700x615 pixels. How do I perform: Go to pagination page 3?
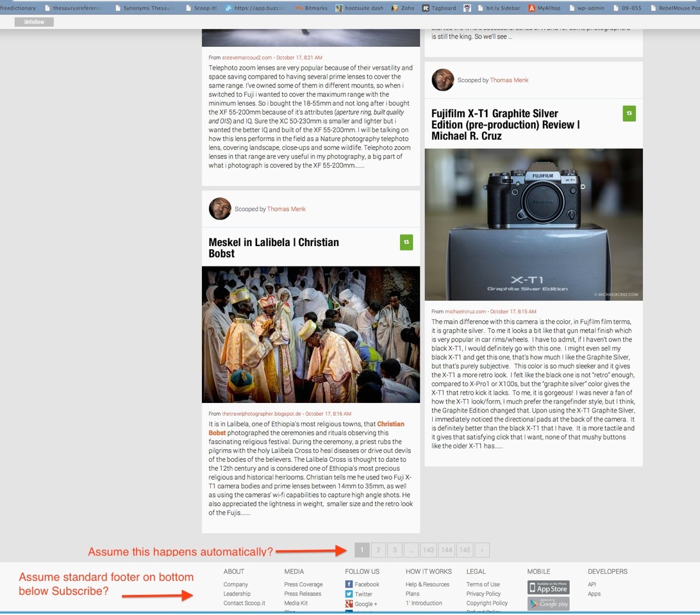[x=395, y=550]
